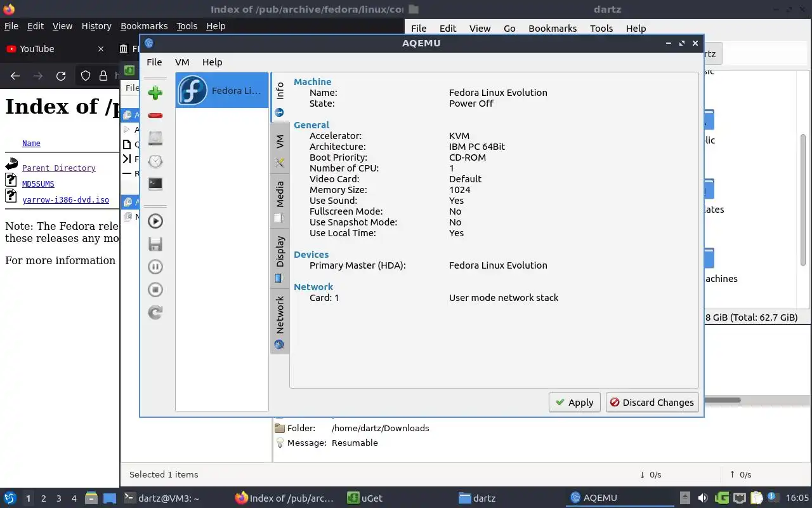This screenshot has height=508, width=812.
Task: Open the Firefox Bookmarks menu
Action: (x=144, y=26)
